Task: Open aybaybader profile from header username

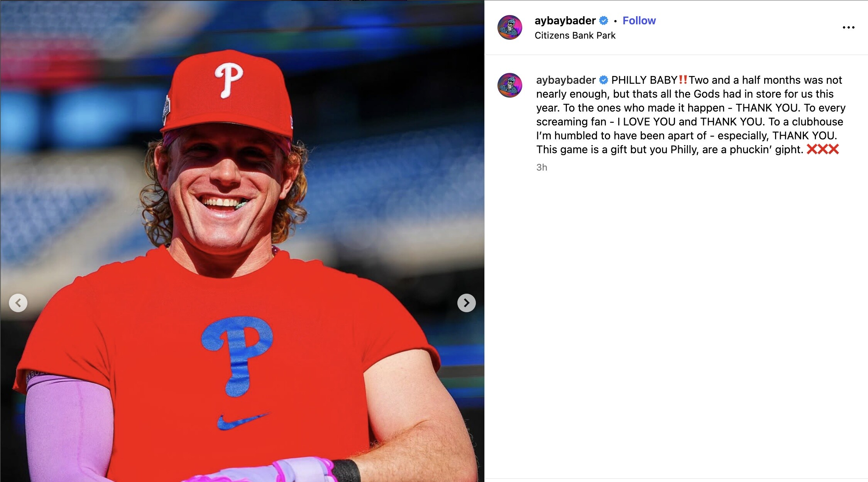Action: click(x=565, y=20)
